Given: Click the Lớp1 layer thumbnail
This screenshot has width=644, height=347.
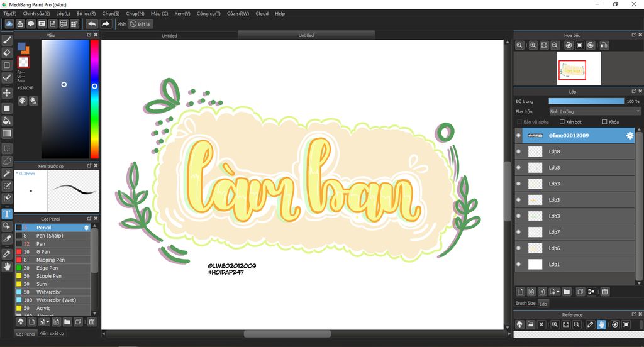Looking at the screenshot, I should (535, 264).
